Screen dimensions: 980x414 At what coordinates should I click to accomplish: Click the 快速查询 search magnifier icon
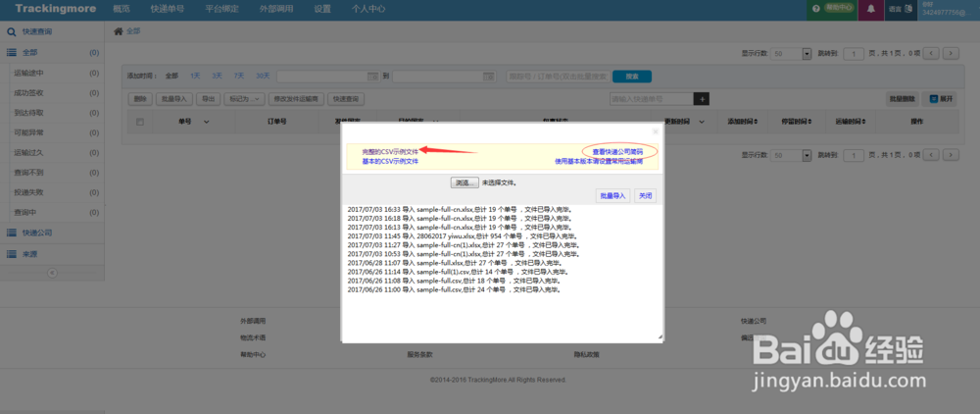tap(11, 31)
